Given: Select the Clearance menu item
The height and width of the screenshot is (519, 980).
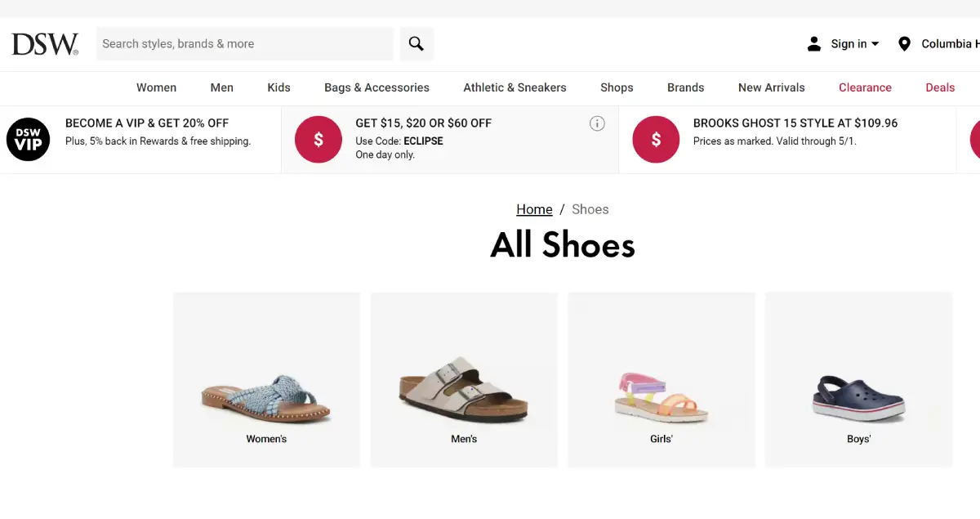Looking at the screenshot, I should click(x=865, y=87).
